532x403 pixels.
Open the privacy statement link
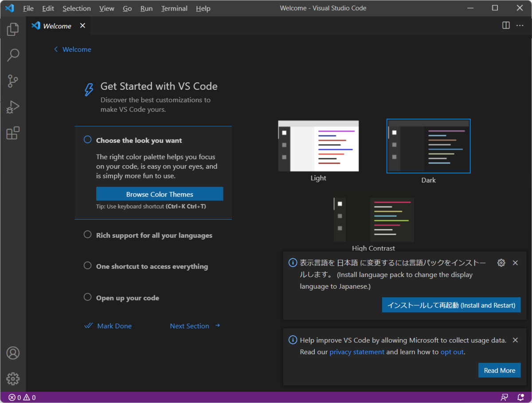coord(357,352)
